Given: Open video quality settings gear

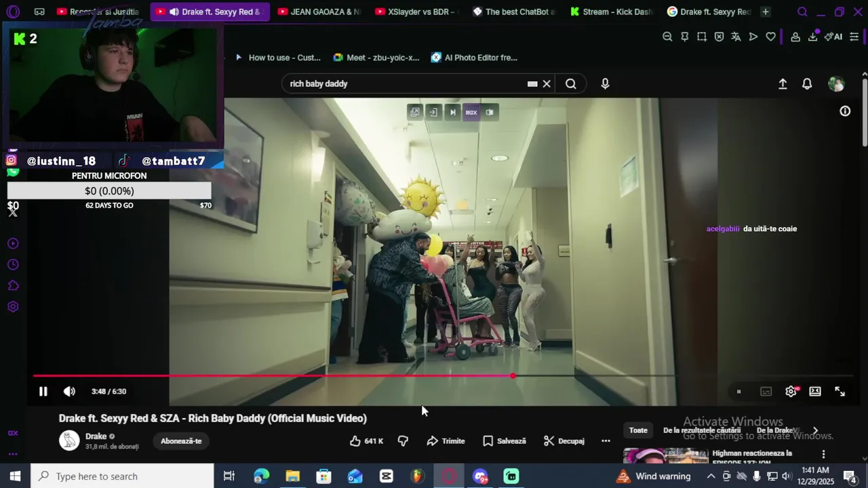Looking at the screenshot, I should tap(791, 391).
